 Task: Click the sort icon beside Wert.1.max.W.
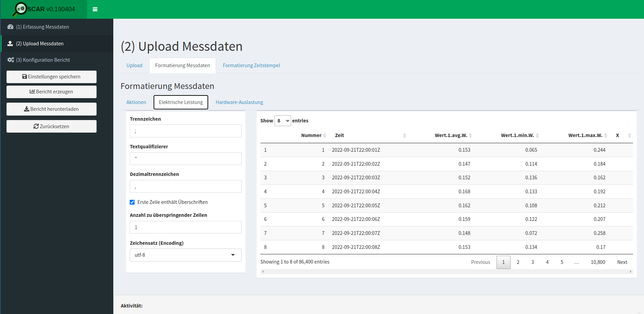pyautogui.click(x=605, y=135)
